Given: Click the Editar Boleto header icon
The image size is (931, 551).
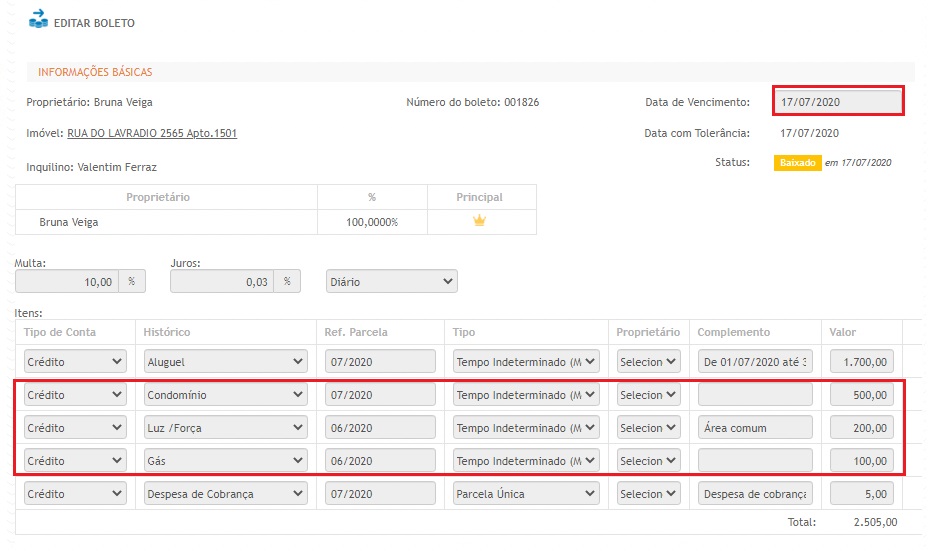Looking at the screenshot, I should [38, 19].
